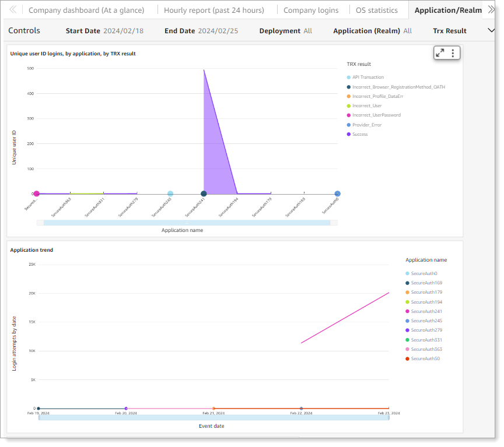Image resolution: width=504 pixels, height=447 pixels.
Task: Switch to the OS statistics tab
Action: click(x=377, y=10)
